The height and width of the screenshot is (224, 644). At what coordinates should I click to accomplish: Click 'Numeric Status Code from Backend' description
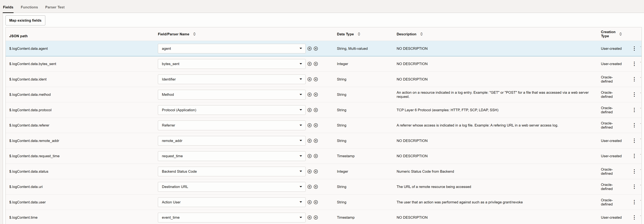tap(425, 171)
